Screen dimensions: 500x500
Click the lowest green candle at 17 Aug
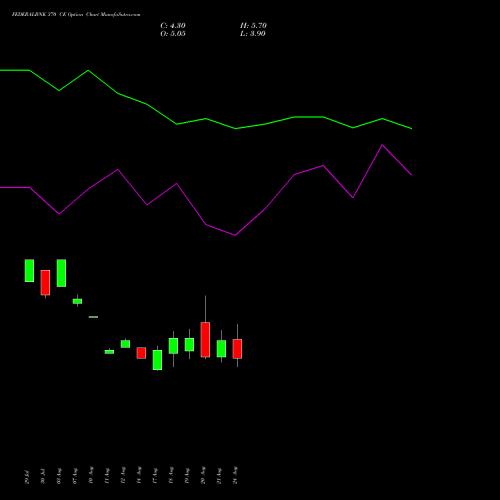click(157, 360)
